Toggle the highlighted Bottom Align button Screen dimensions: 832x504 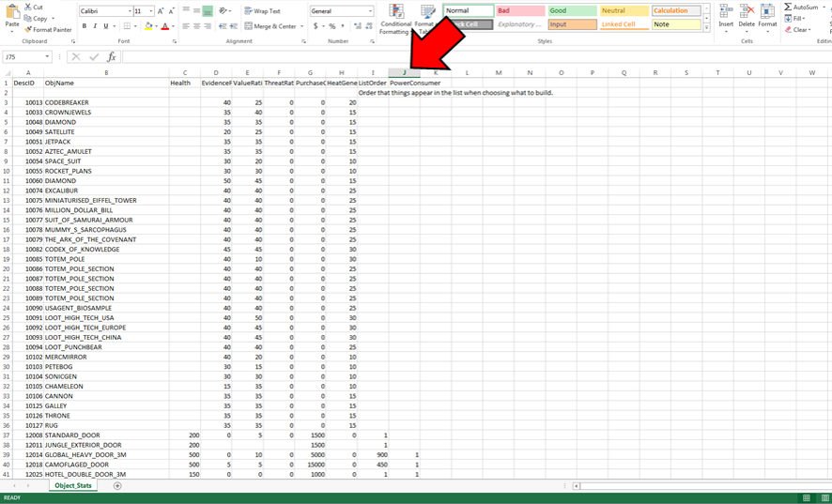tap(208, 10)
